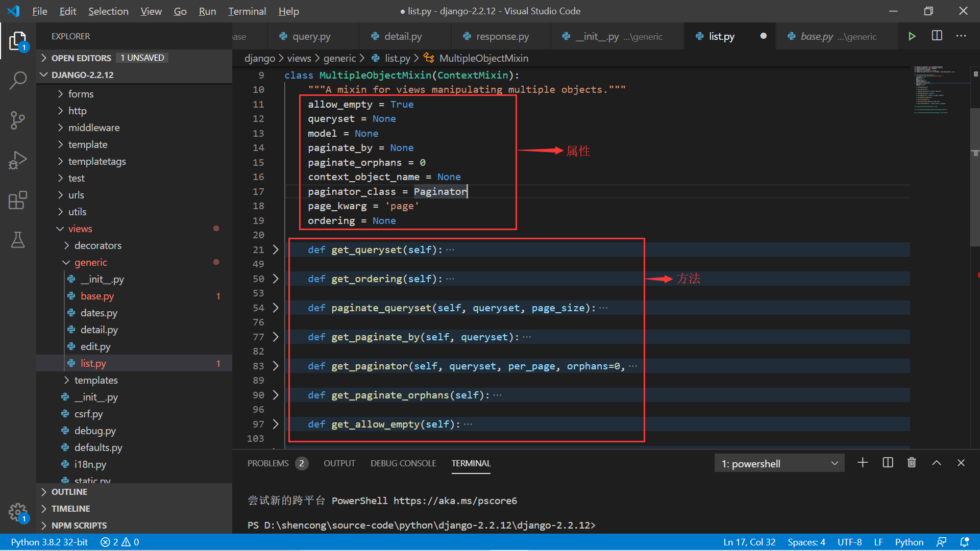Viewport: 980px width, 551px height.
Task: Click the Python file icon beside dates.py
Action: (71, 313)
